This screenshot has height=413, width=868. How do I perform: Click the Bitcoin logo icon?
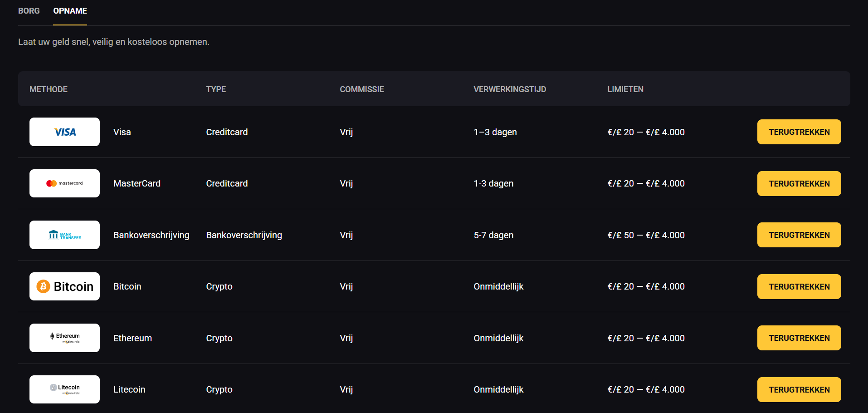click(x=64, y=286)
